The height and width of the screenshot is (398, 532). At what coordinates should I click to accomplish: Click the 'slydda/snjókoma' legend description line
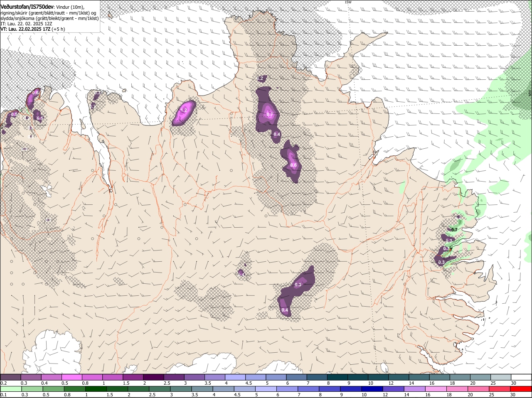(x=49, y=18)
